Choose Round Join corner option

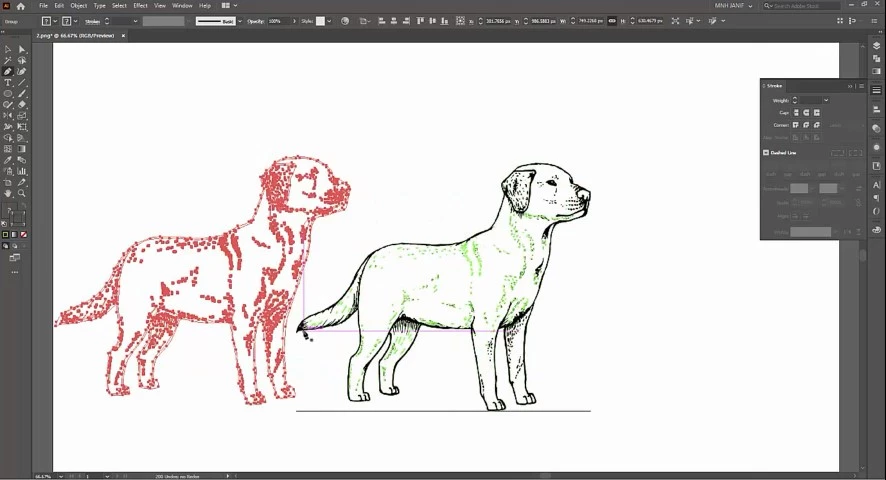point(806,125)
